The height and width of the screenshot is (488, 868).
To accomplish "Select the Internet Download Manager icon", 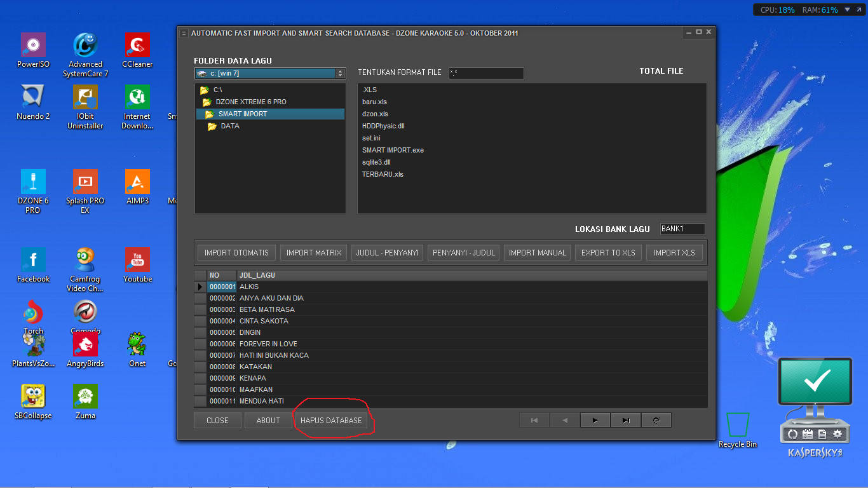I will coord(137,107).
